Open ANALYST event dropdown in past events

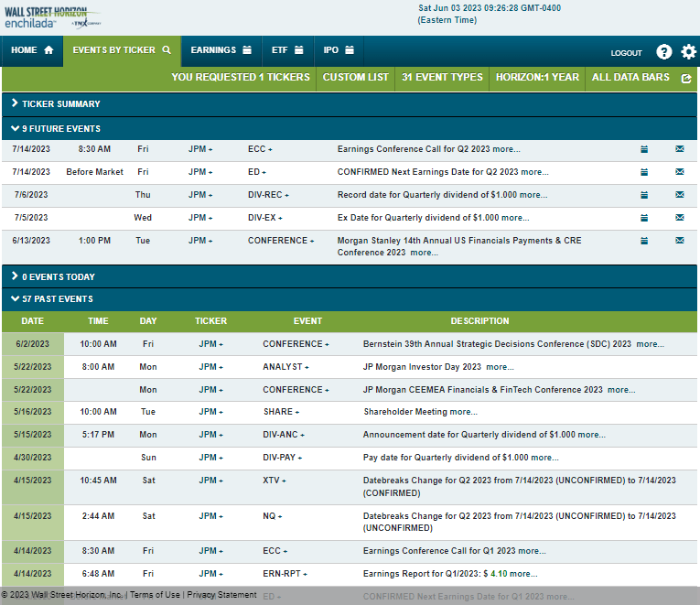point(285,367)
